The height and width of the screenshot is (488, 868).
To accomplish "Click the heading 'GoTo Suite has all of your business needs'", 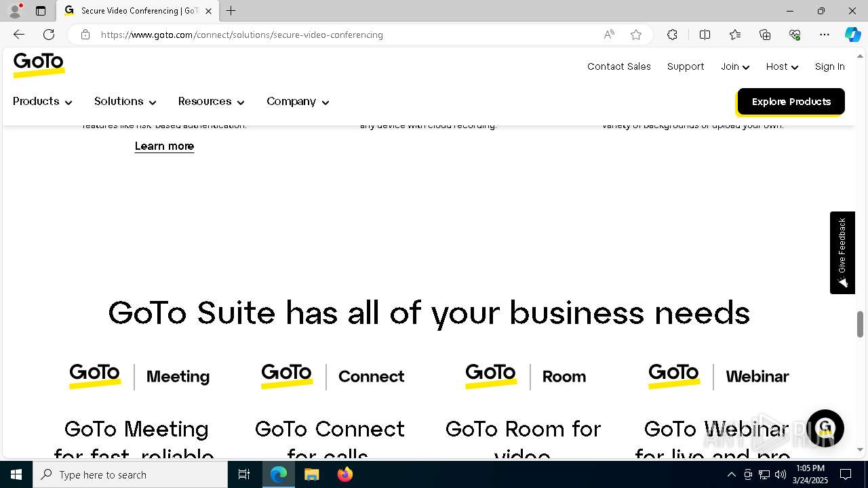I will (429, 314).
